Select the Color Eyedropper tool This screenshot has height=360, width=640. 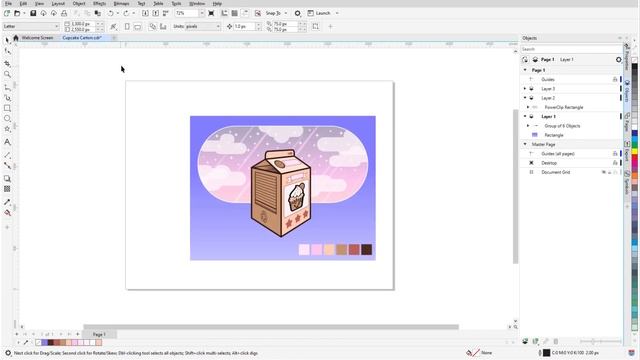(x=7, y=202)
